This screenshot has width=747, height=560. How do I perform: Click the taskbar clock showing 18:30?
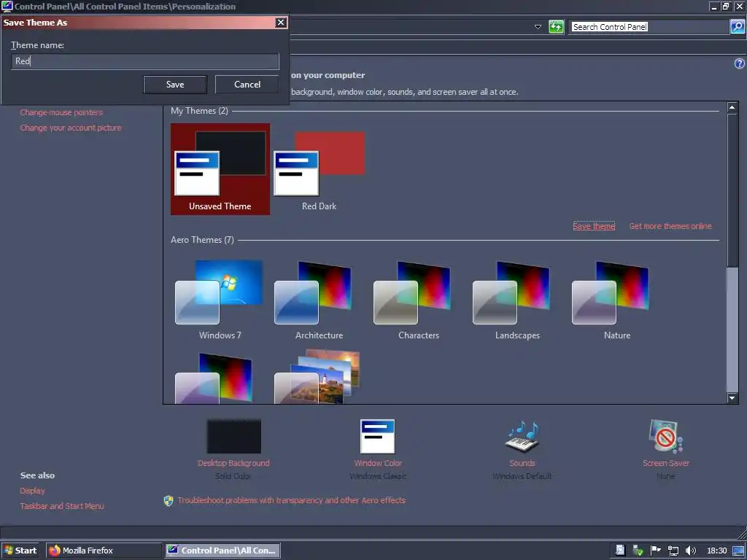coord(716,551)
